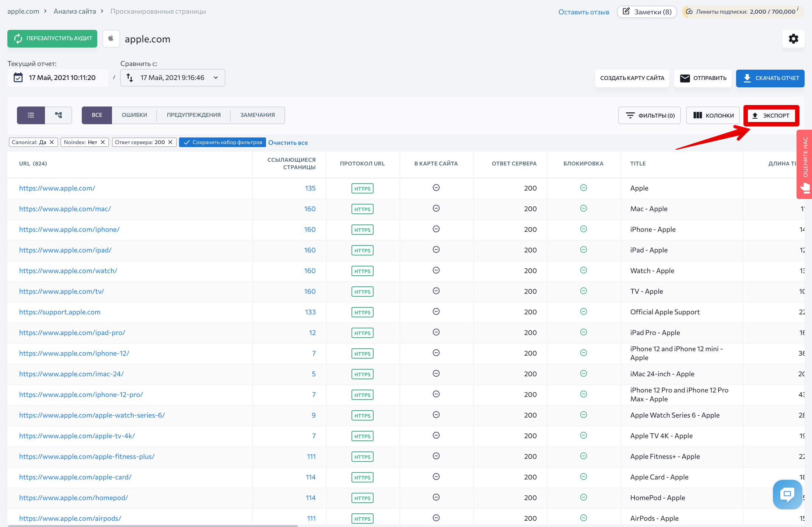This screenshot has height=527, width=812.
Task: Switch to tree structure view icon
Action: (x=59, y=115)
